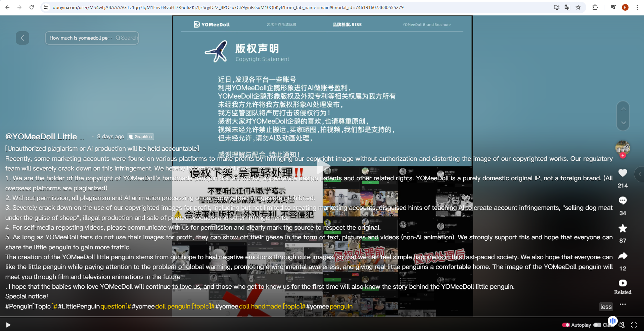The height and width of the screenshot is (331, 644).
Task: Share the video using the arrow icon
Action: coord(623,256)
